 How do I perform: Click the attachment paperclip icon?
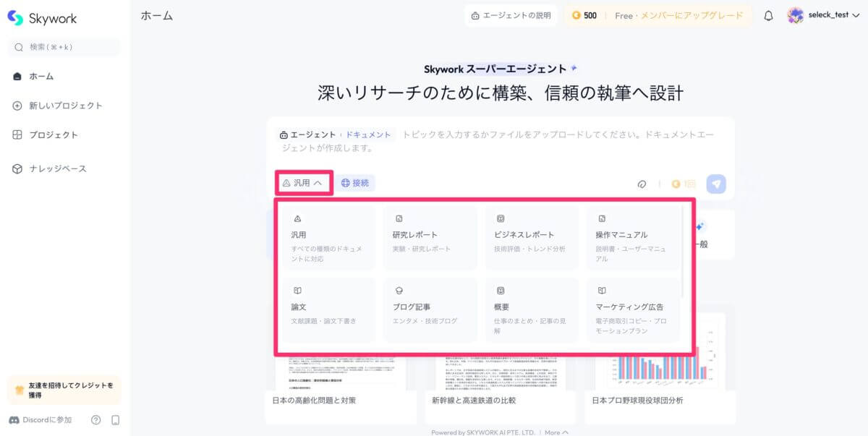coord(642,184)
